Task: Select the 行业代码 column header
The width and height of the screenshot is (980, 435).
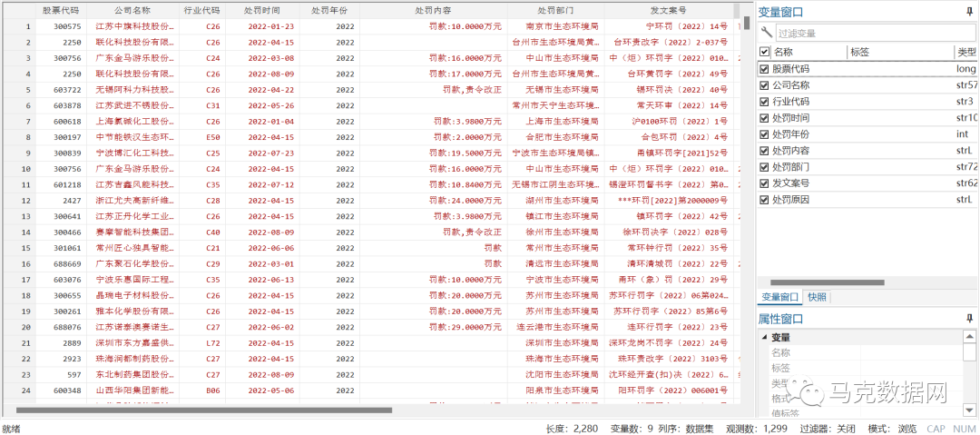Action: (201, 11)
